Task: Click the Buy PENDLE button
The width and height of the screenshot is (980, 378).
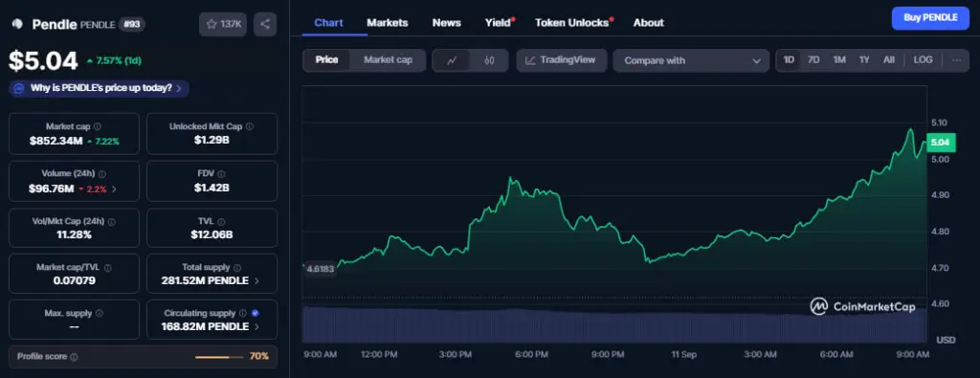Action: tap(930, 18)
